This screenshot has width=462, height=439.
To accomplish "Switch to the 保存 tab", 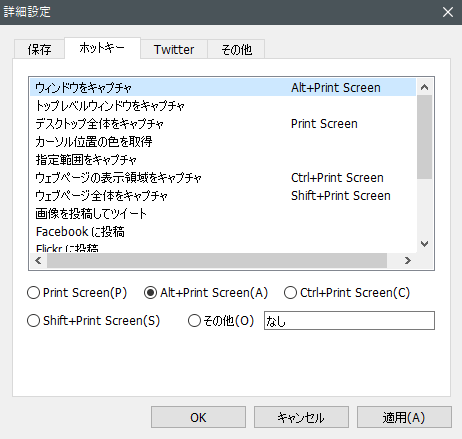I will click(x=39, y=49).
